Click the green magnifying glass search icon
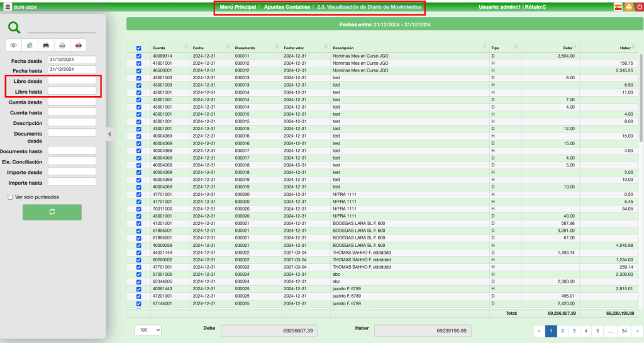Viewport: 644px width, 343px height. coord(14,27)
